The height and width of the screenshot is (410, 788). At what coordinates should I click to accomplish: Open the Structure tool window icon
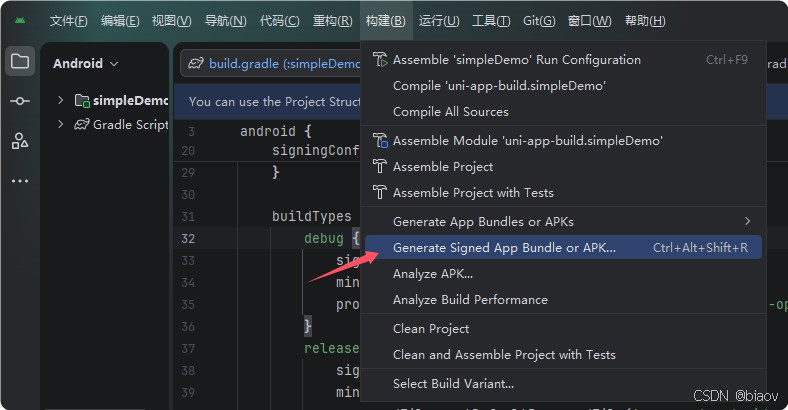(20, 141)
